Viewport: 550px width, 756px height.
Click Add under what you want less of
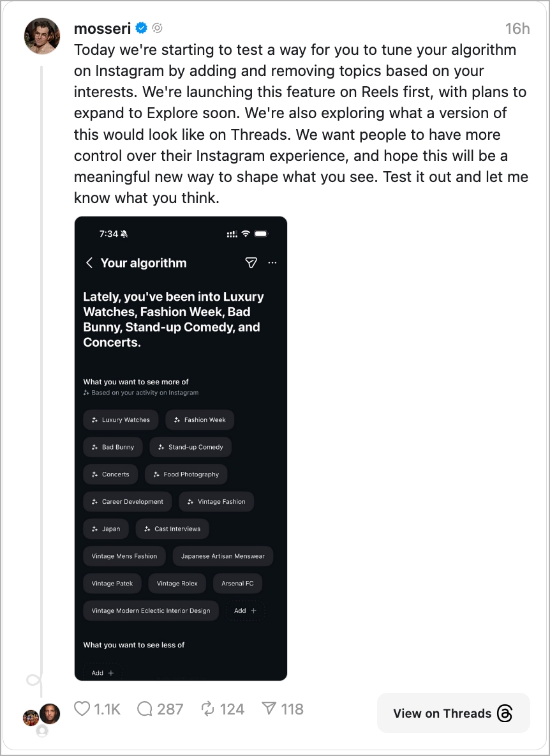pyautogui.click(x=100, y=672)
